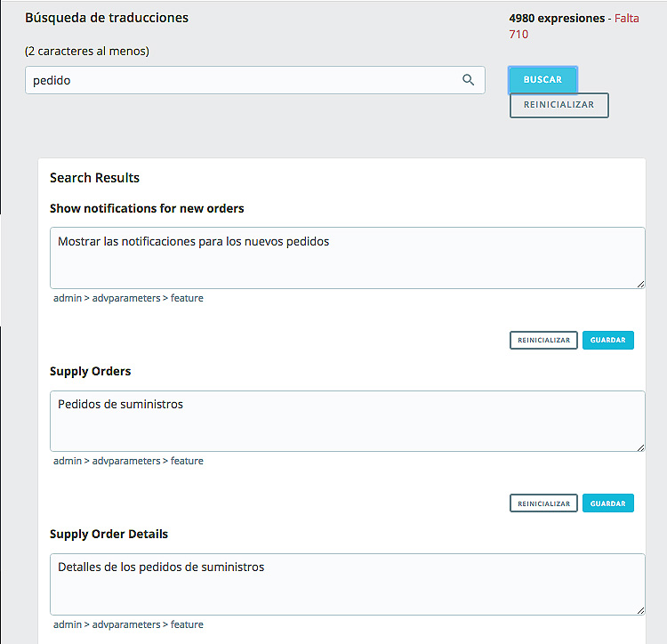The image size is (667, 644).
Task: Edit the 'Pedidos de suministros' translation textarea
Action: (x=347, y=421)
